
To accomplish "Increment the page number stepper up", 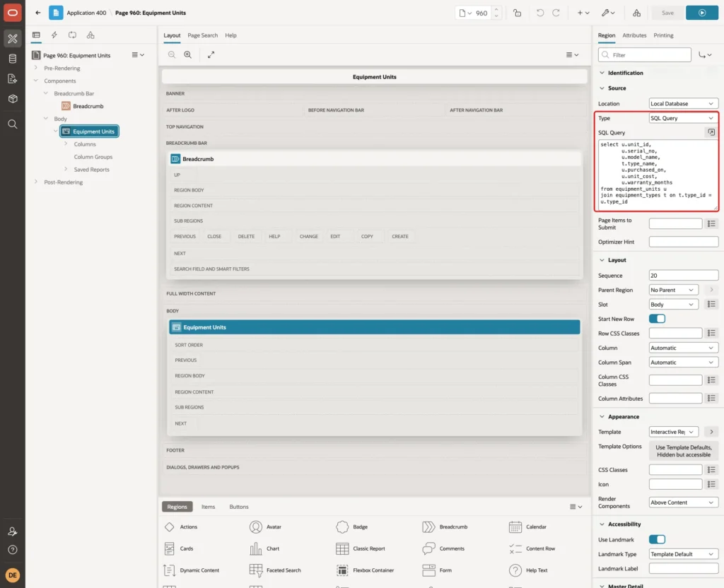I will point(496,10).
